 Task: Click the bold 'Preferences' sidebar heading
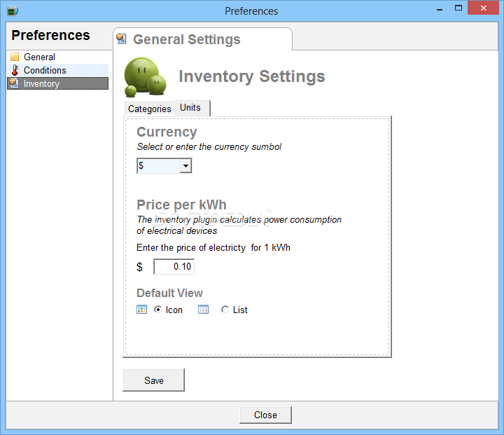[x=51, y=35]
